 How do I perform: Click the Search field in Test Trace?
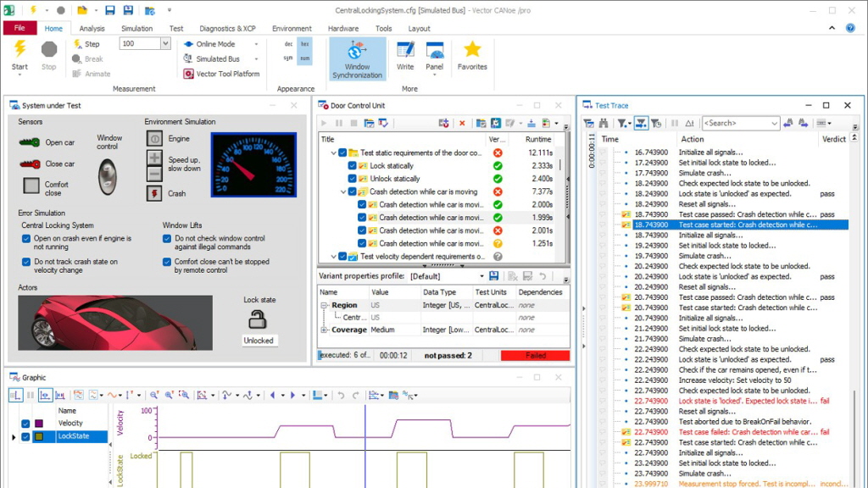(735, 124)
